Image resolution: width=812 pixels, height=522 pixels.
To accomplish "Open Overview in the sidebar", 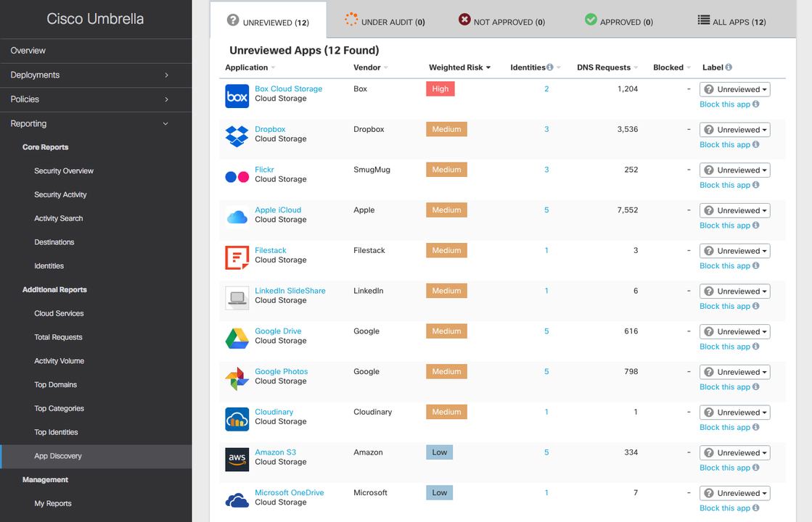I will (96, 51).
